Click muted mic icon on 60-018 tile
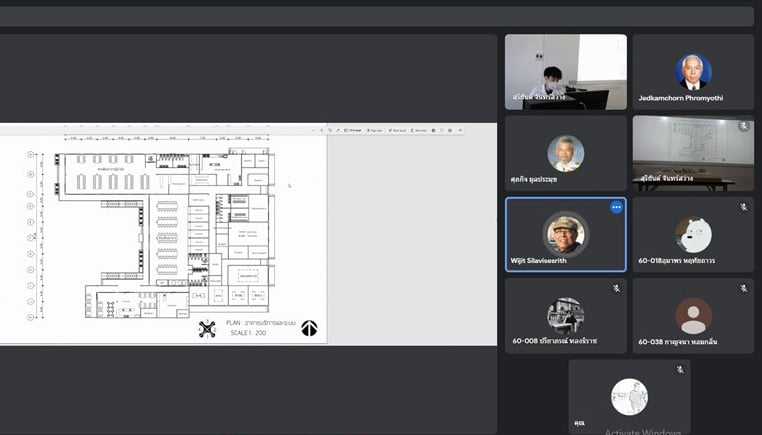The height and width of the screenshot is (435, 762). click(743, 207)
